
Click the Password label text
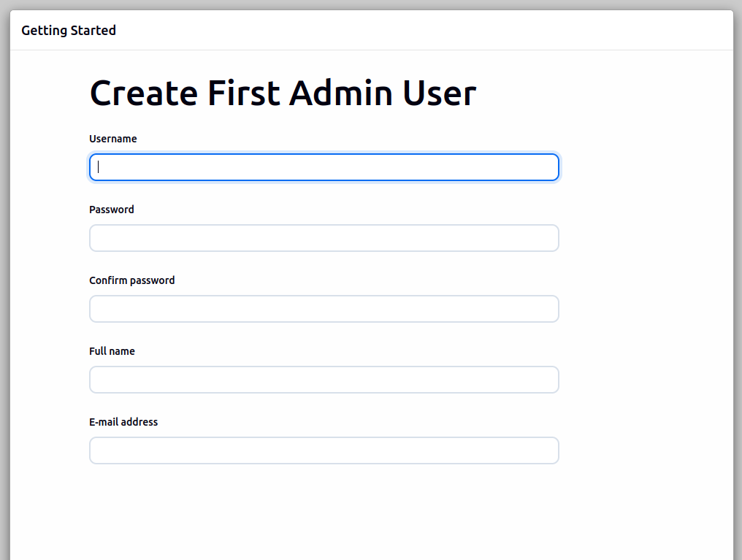pos(112,210)
